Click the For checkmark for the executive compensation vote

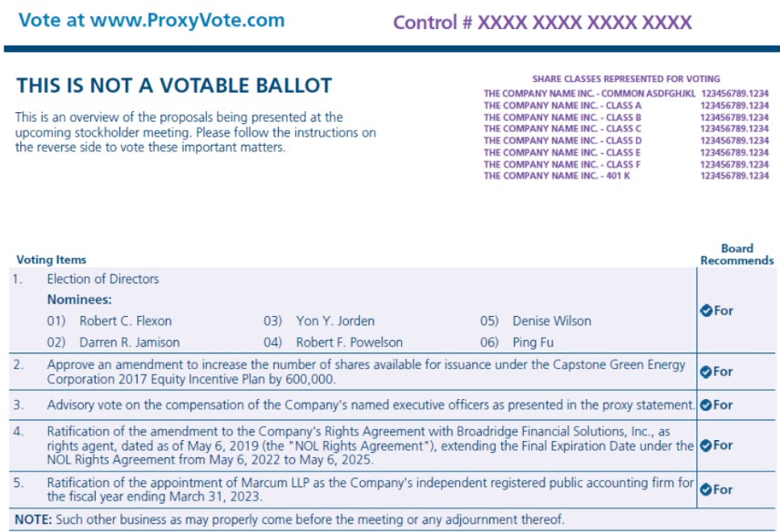click(705, 404)
